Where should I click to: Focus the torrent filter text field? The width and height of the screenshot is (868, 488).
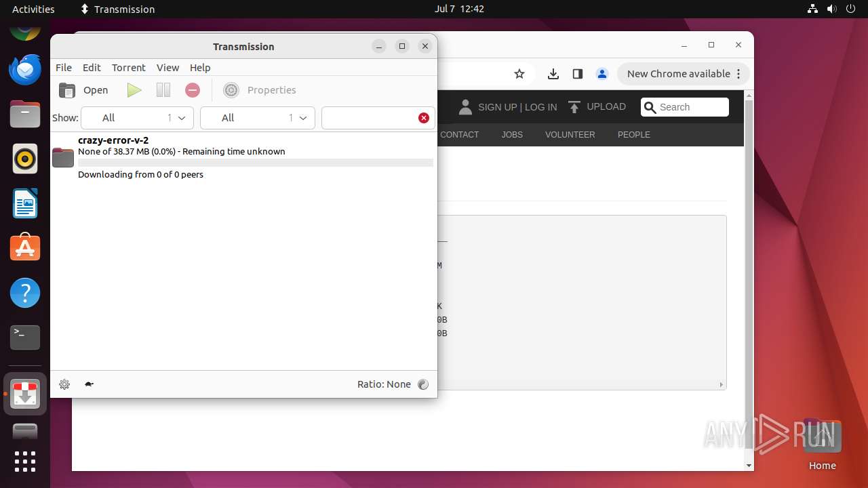click(x=370, y=118)
